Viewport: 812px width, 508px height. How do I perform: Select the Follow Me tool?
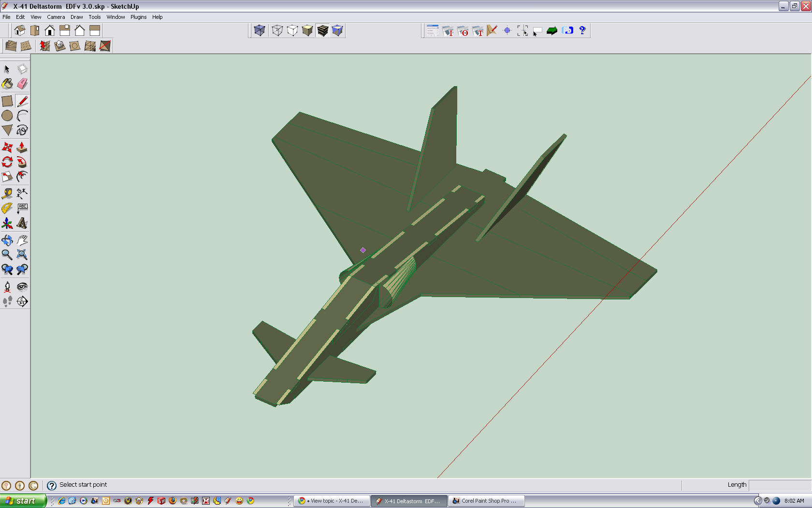(22, 162)
